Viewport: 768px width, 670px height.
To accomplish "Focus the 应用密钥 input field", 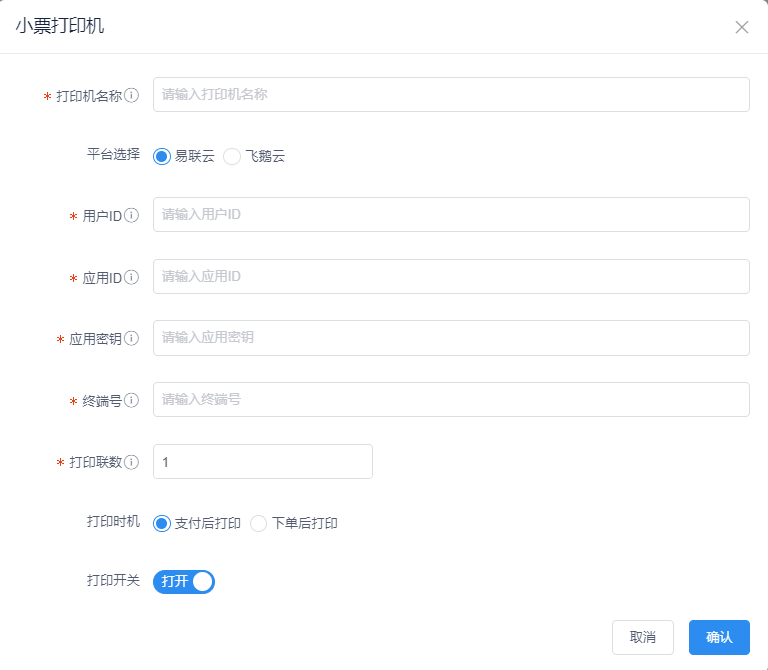I will point(451,338).
